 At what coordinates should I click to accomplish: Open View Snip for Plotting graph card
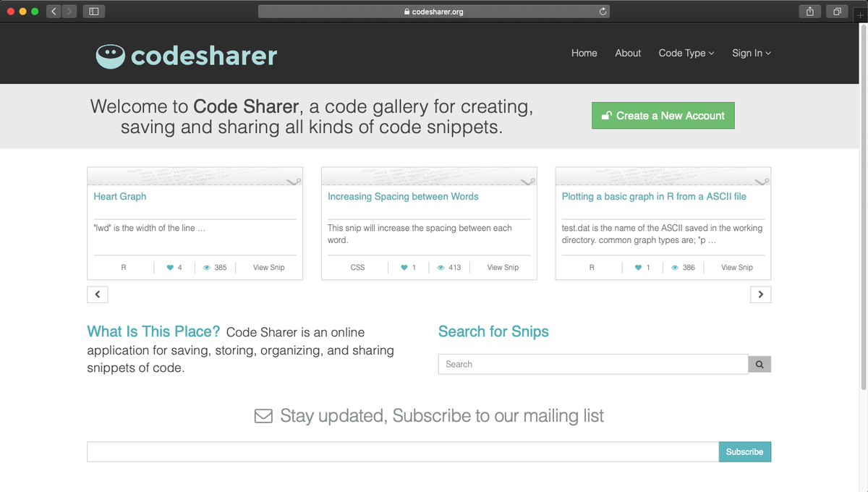(737, 268)
